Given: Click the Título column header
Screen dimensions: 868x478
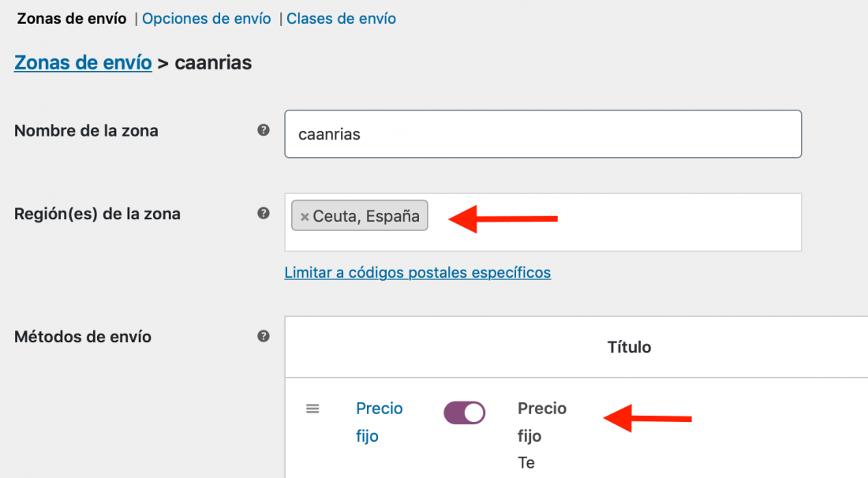Looking at the screenshot, I should pos(630,347).
